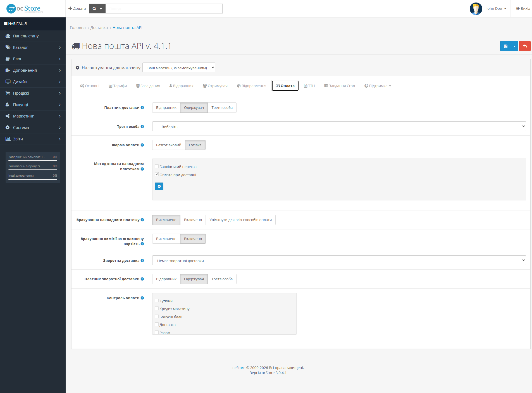This screenshot has width=532, height=393.
Task: Check the Банківський переказ checkbox
Action: click(157, 166)
